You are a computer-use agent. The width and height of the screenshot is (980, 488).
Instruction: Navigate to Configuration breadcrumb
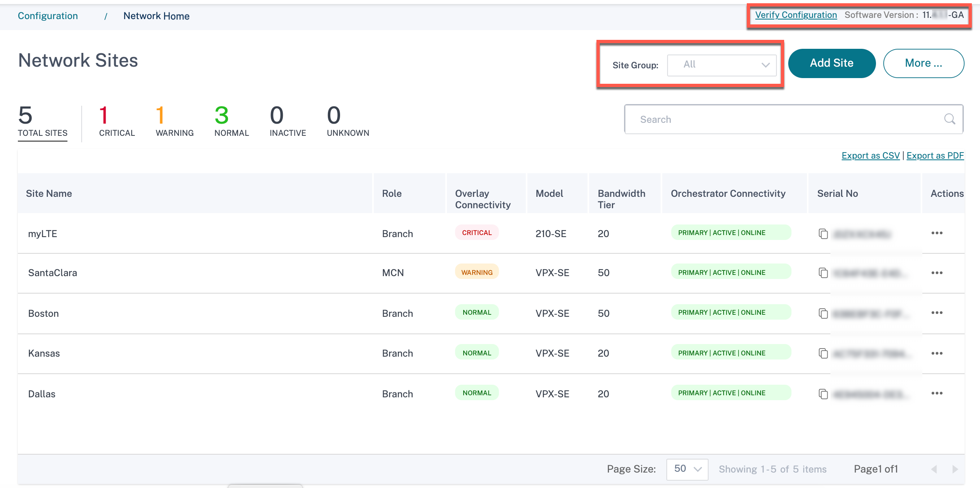[48, 16]
